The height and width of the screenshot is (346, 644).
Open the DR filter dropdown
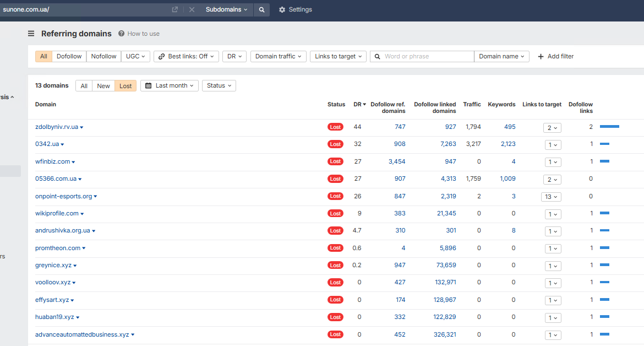point(234,56)
